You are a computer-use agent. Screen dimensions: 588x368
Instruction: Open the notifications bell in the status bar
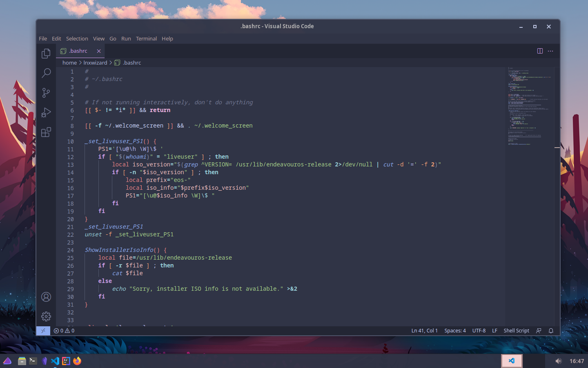551,331
